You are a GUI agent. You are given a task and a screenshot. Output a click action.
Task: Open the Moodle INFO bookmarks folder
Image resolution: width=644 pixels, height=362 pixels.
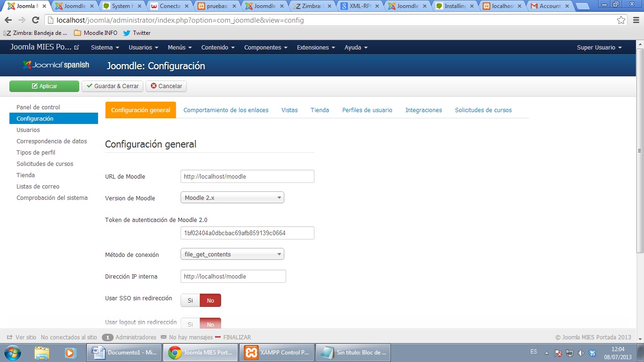[x=96, y=33]
